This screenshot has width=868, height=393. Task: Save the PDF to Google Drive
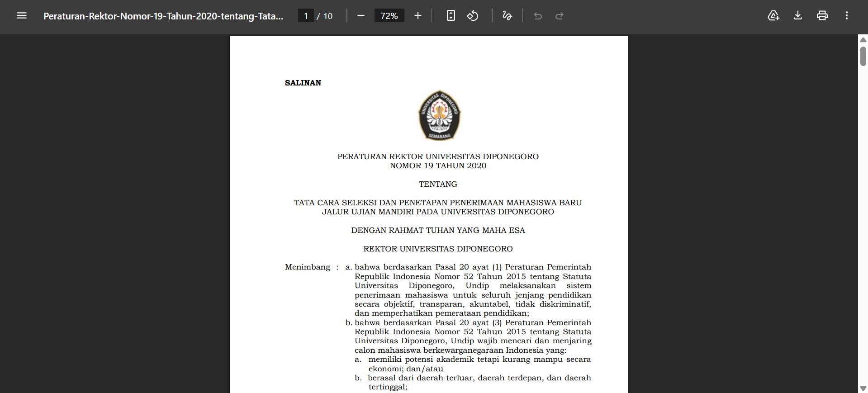(x=773, y=16)
